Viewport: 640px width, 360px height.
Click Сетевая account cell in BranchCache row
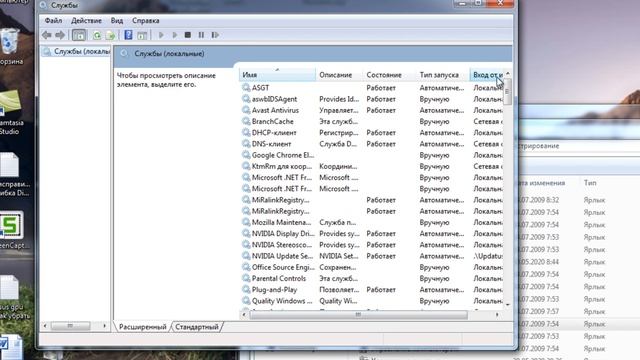(x=488, y=122)
